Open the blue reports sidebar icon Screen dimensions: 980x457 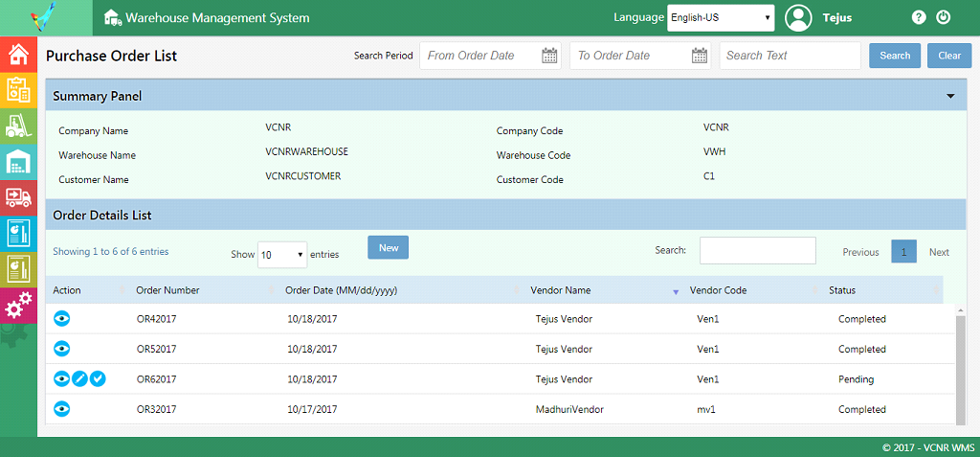18,233
